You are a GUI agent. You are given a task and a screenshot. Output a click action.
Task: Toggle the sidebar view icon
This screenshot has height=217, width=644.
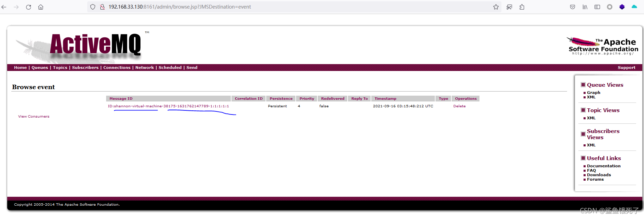tap(597, 7)
